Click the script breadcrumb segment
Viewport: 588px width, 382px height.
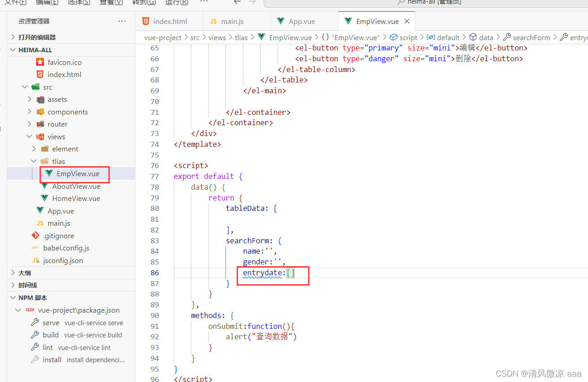point(404,37)
